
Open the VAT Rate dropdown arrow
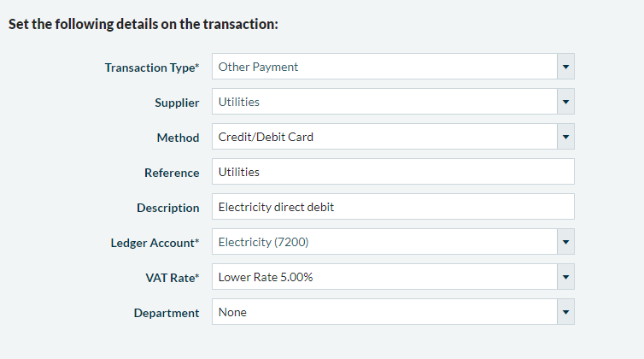[565, 277]
